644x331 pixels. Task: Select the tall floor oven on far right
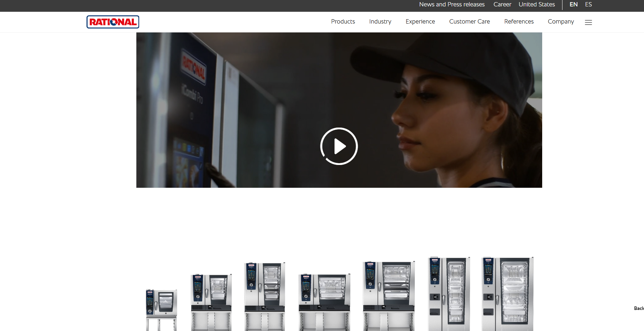point(507,294)
